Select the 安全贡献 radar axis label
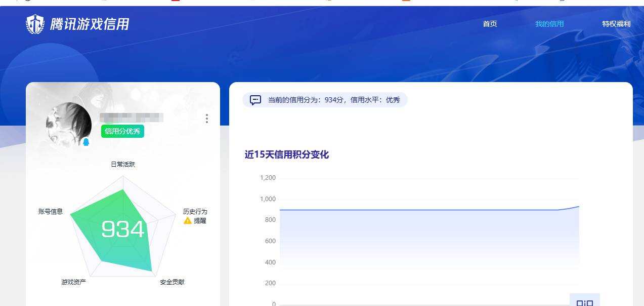Viewport: 644px width, 306px height. click(172, 282)
